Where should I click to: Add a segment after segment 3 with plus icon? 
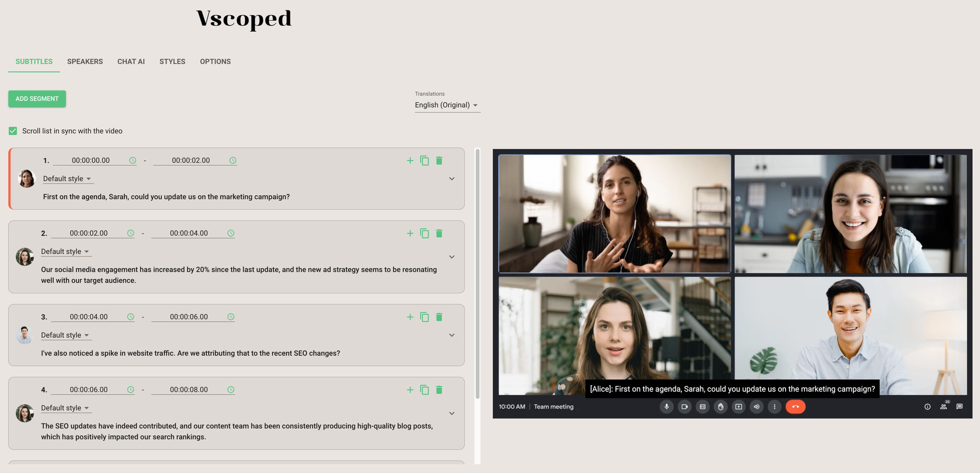[410, 317]
